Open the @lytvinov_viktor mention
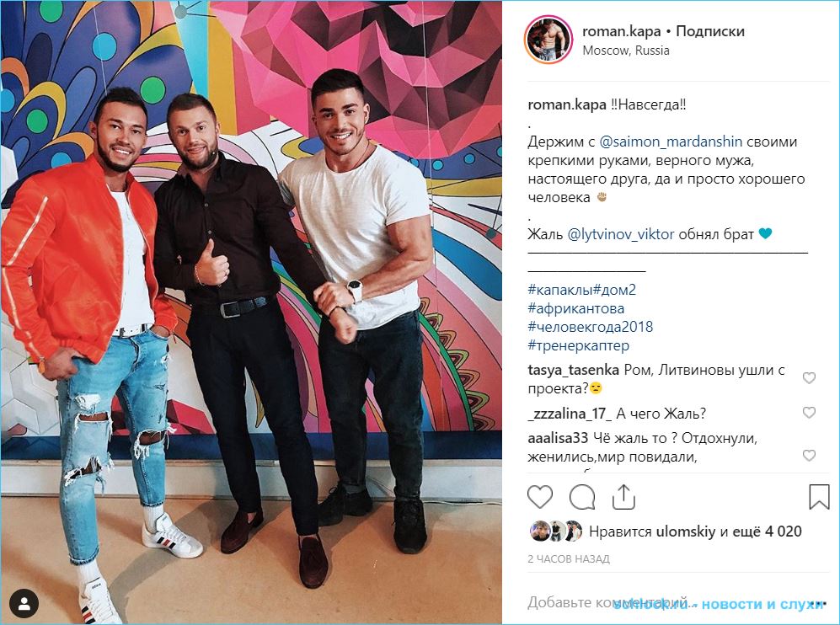Viewport: 840px width, 625px height. (620, 234)
